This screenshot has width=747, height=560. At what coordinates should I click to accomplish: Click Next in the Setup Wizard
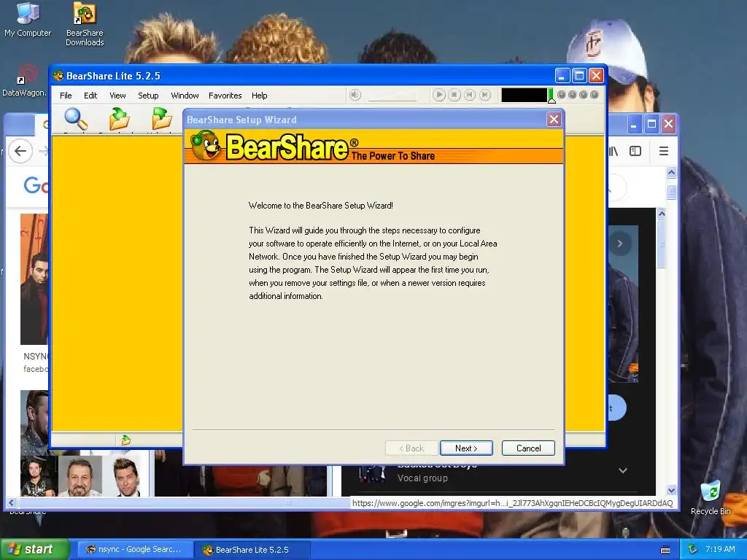(466, 448)
